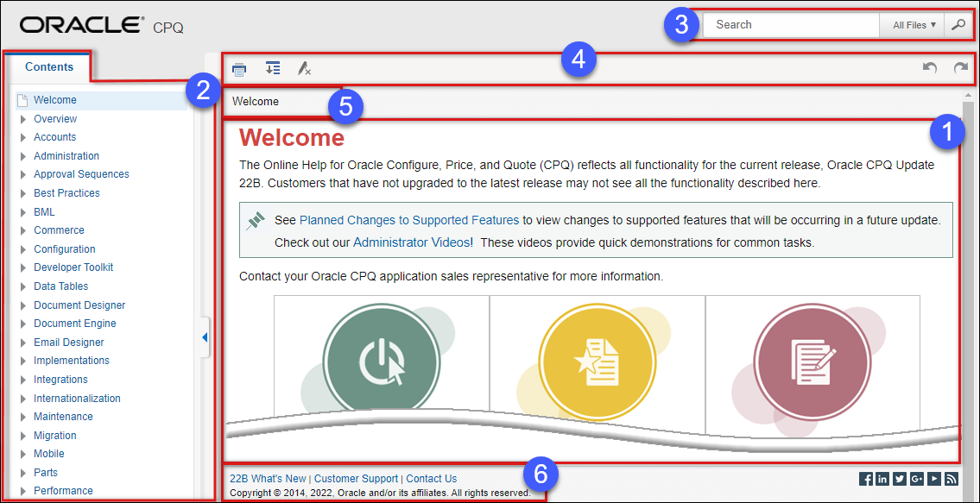Screen dimensions: 980x503
Task: Click the Oracle CPQ logo
Action: click(x=102, y=26)
